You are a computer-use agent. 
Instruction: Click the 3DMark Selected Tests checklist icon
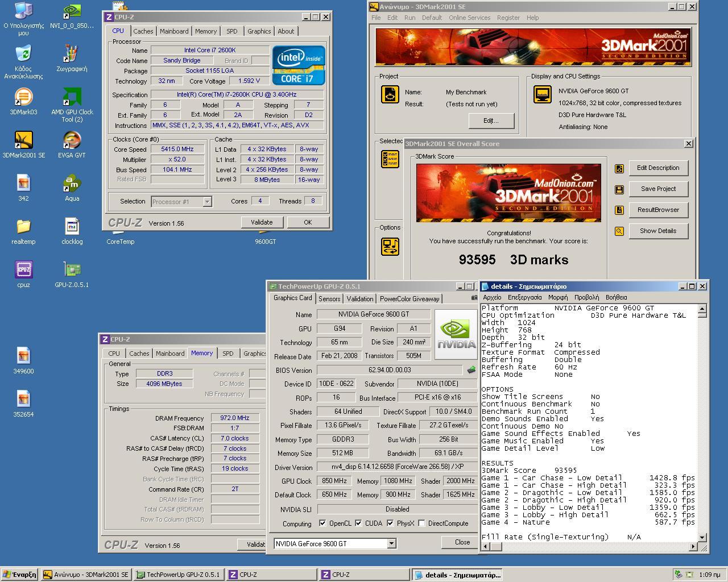(390, 159)
